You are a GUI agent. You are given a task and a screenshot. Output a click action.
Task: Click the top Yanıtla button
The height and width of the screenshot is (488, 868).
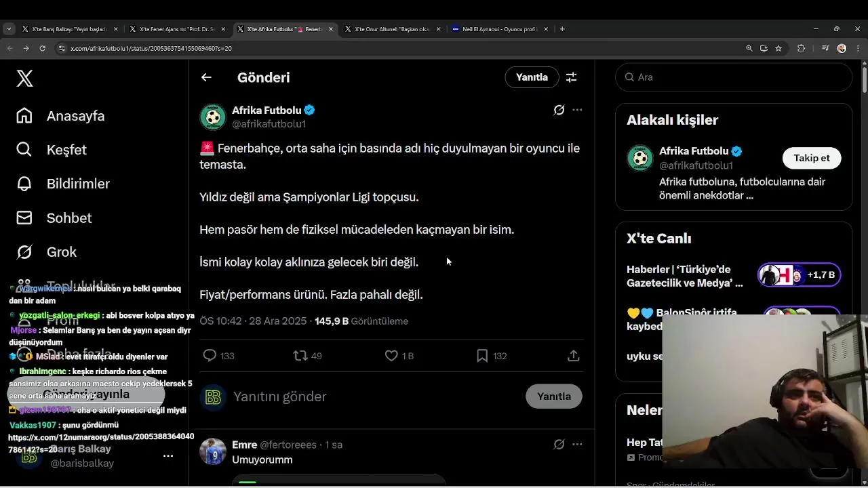click(532, 77)
